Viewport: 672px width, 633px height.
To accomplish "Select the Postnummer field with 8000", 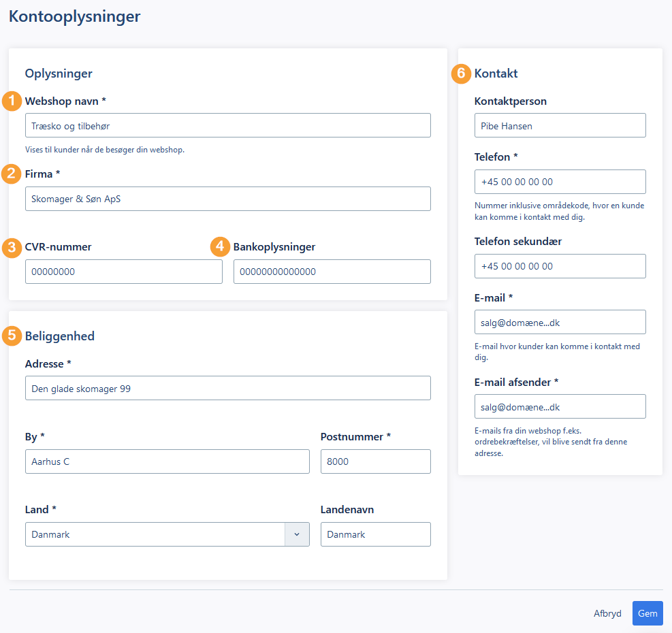I will [376, 461].
